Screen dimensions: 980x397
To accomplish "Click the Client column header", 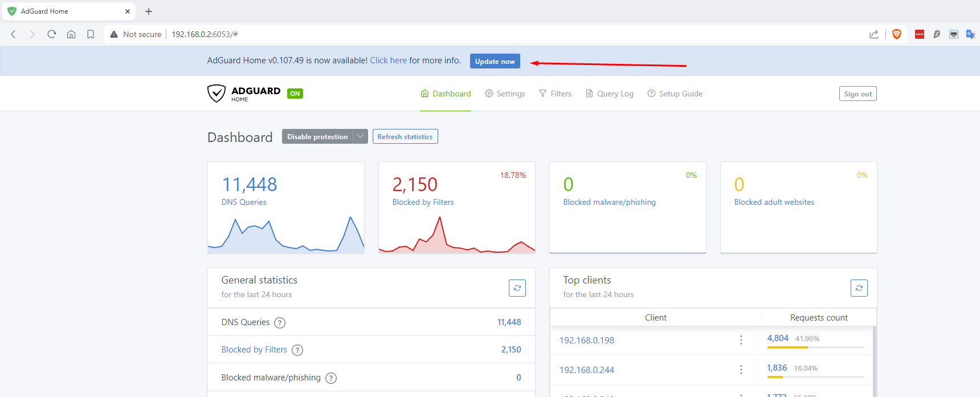I will (656, 318).
